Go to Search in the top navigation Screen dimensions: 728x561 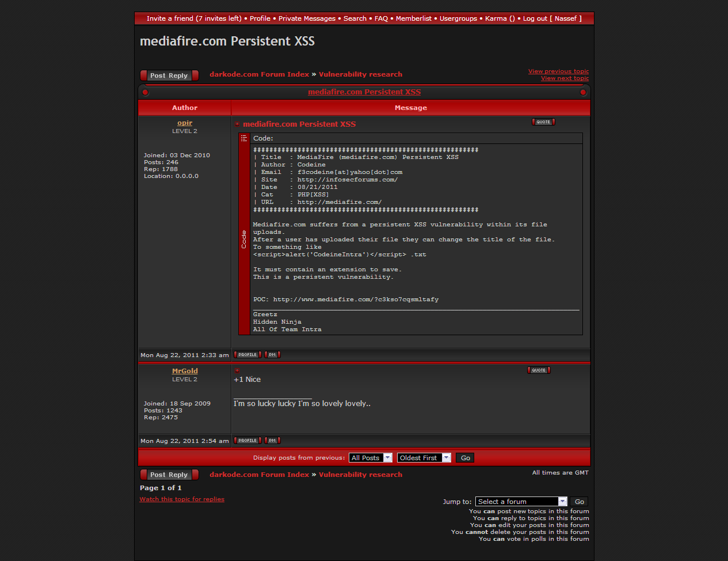click(355, 18)
